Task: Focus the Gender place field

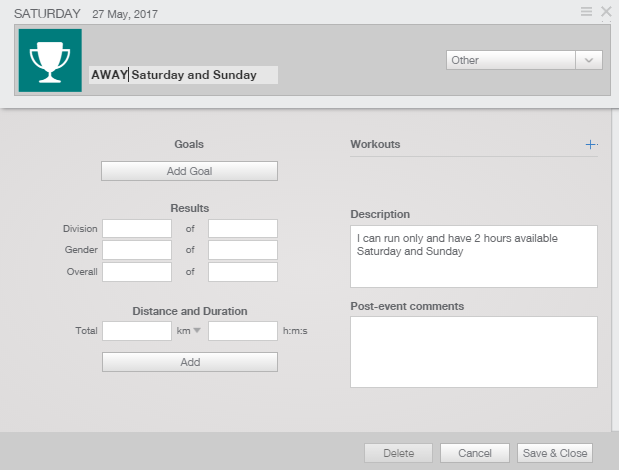Action: pos(137,250)
